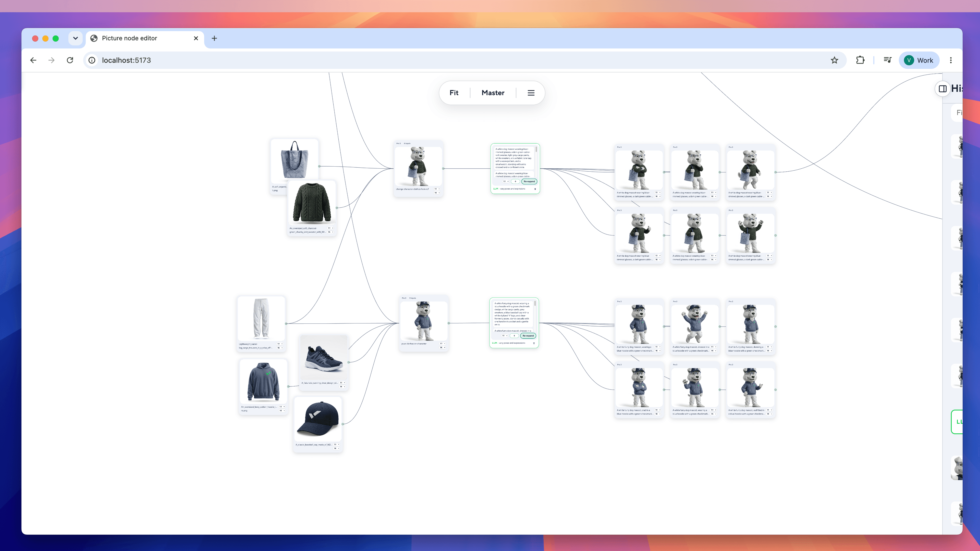Open the Work profile button
980x551 pixels.
coord(919,60)
